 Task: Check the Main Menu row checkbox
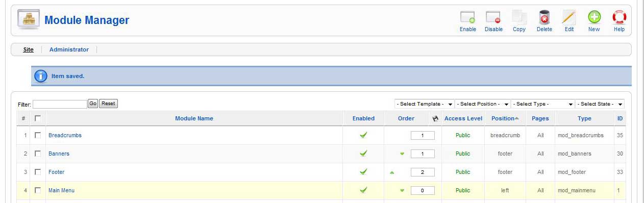pos(38,190)
